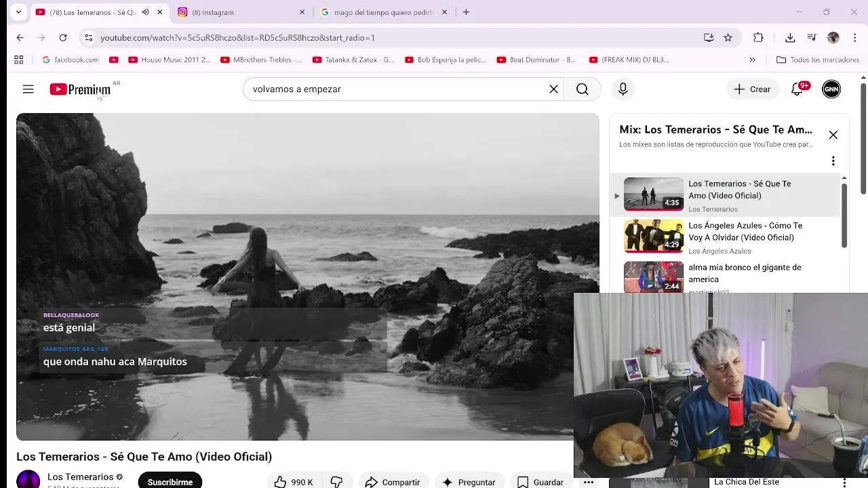Open tab search dropdown arrow
868x488 pixels.
tap(18, 12)
